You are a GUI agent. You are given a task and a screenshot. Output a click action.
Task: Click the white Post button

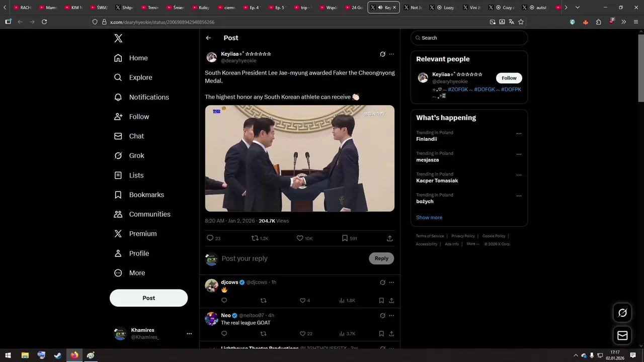tap(148, 298)
